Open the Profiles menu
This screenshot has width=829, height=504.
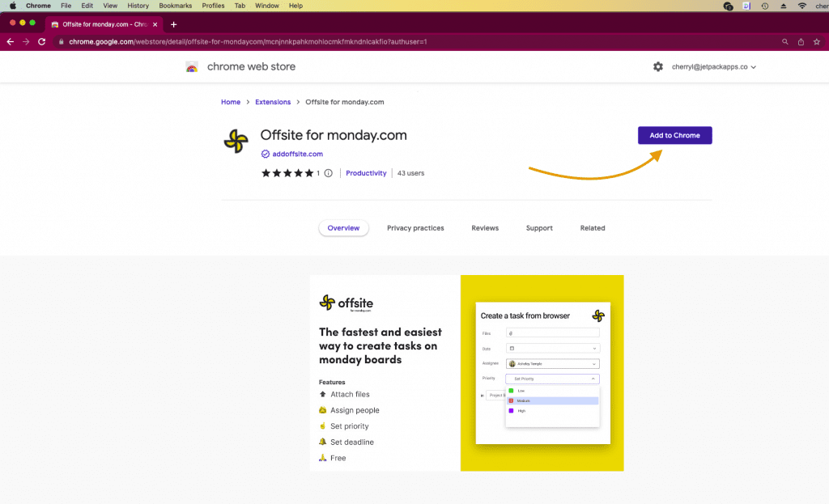point(213,6)
